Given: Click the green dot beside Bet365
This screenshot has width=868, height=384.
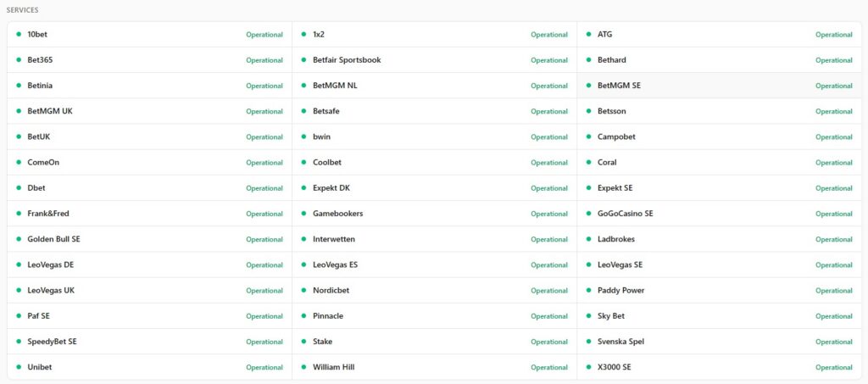Looking at the screenshot, I should tap(19, 59).
